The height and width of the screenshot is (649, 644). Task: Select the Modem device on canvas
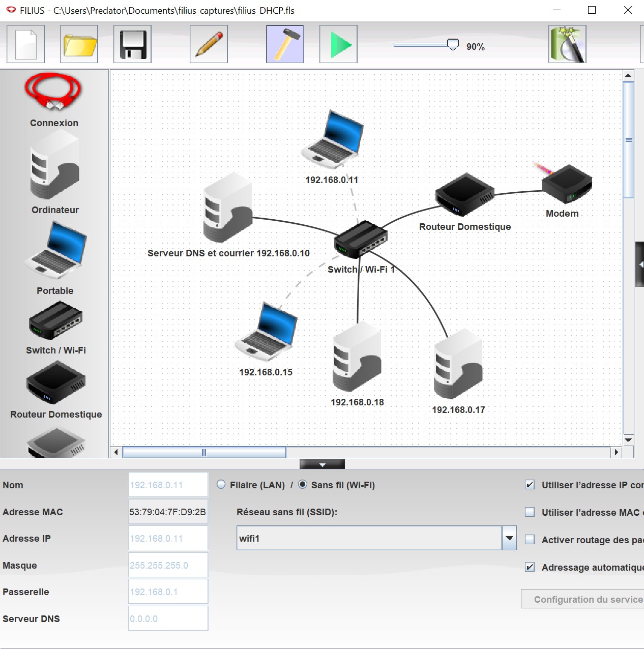(x=566, y=185)
